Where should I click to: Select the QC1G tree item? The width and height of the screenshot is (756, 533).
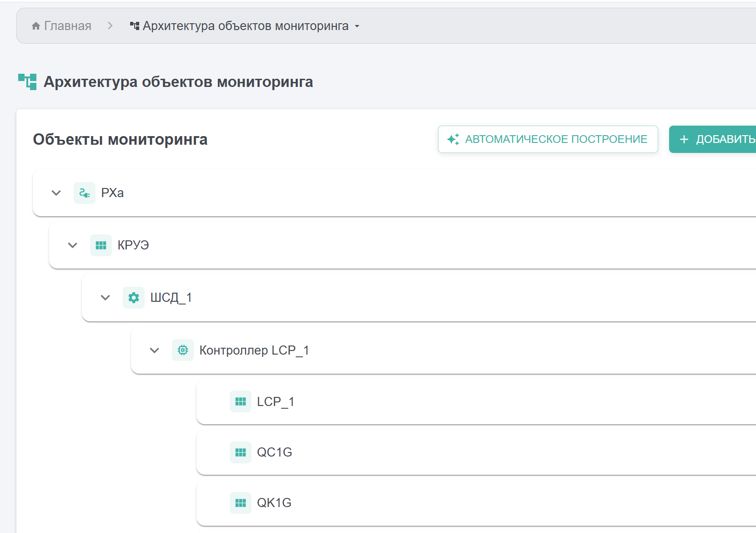click(476, 452)
